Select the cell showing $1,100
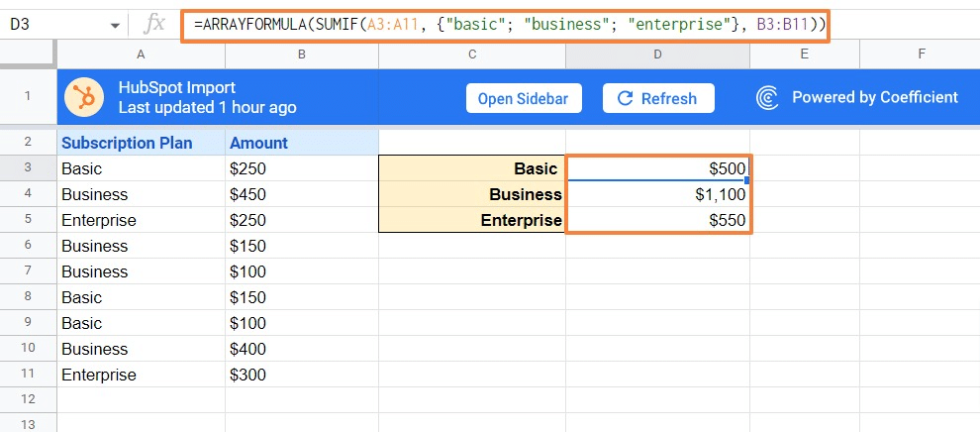Image resolution: width=980 pixels, height=432 pixels. [x=658, y=194]
